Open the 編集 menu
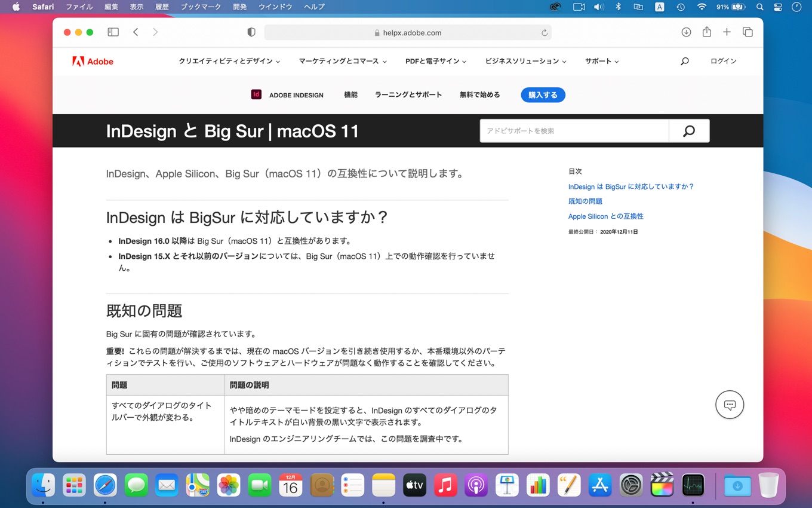This screenshot has height=508, width=812. point(111,7)
